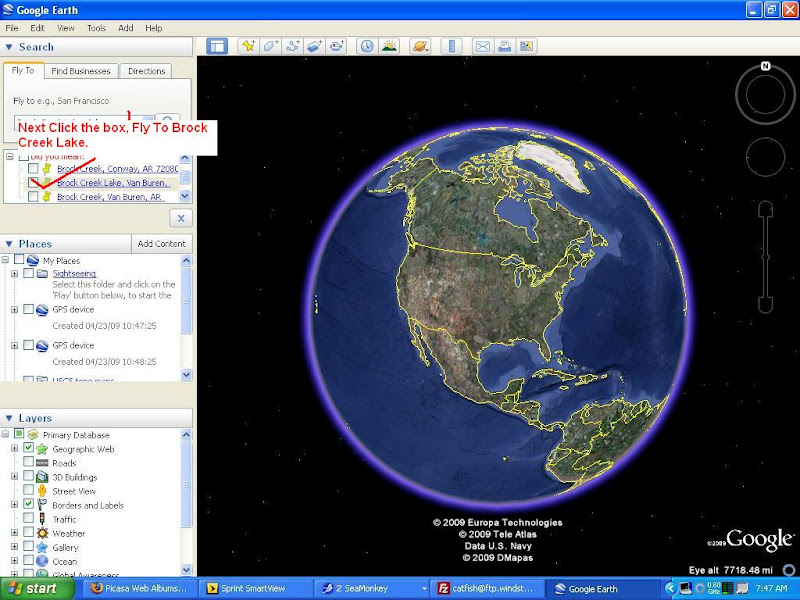The height and width of the screenshot is (600, 800).
Task: Open the Tools menu
Action: click(x=96, y=28)
